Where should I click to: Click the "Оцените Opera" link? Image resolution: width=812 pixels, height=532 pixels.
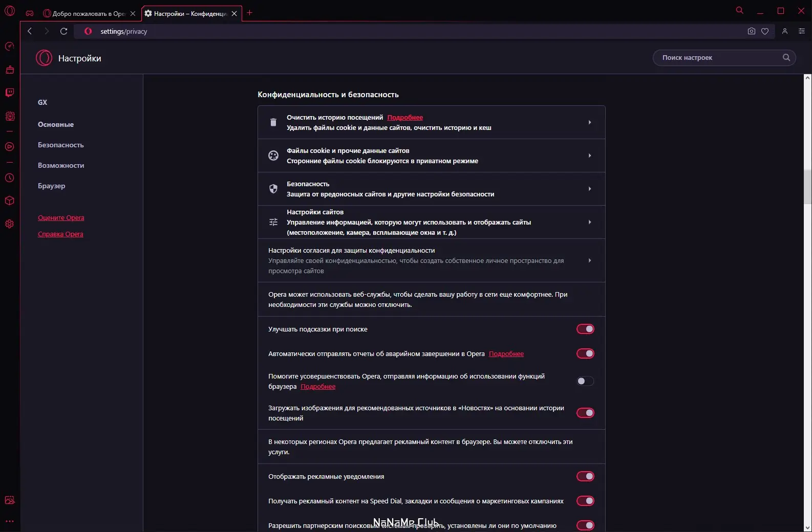61,218
